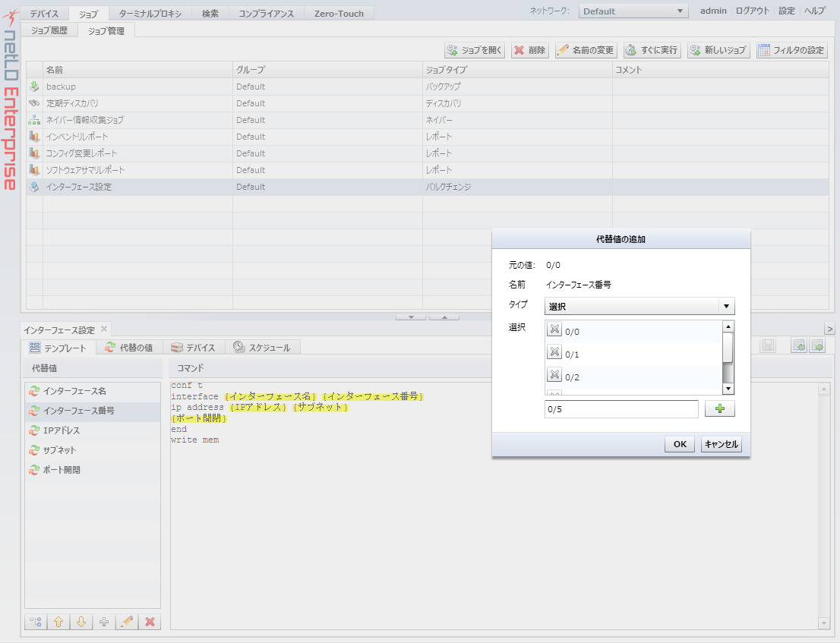Collapse the lower panel with down arrow handle
The height and width of the screenshot is (643, 840).
(x=411, y=317)
